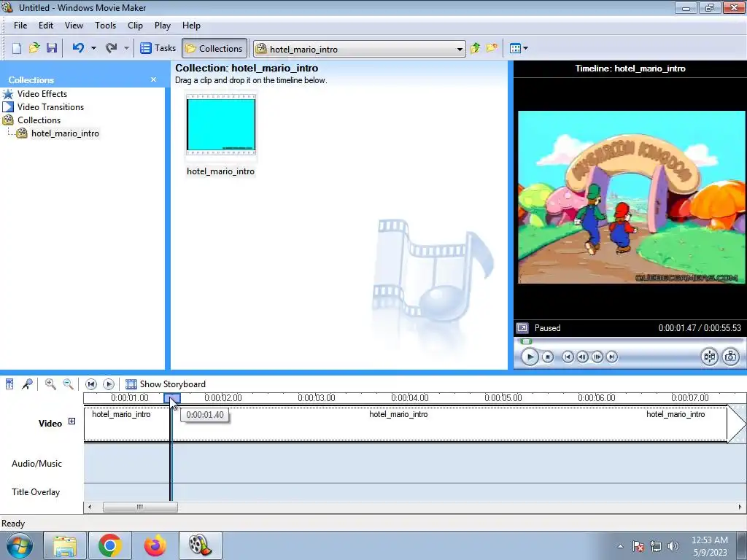Select the Collections root tree node

(39, 120)
